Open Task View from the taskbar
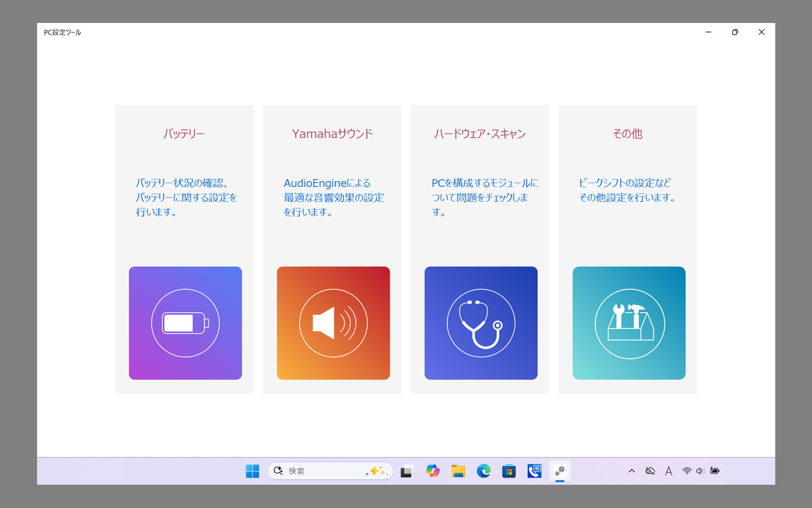The width and height of the screenshot is (812, 508). tap(407, 471)
